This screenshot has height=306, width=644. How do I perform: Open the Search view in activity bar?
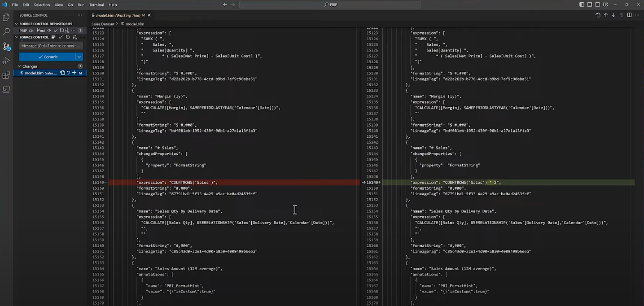pyautogui.click(x=6, y=32)
